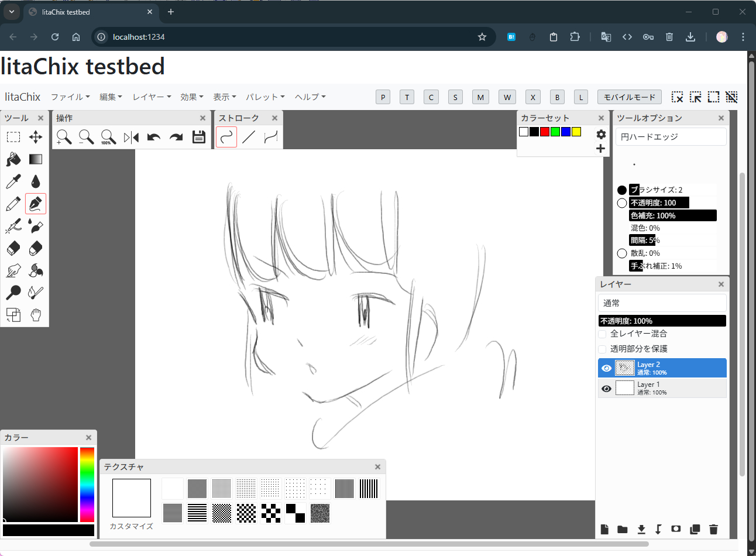Image resolution: width=756 pixels, height=556 pixels.
Task: Expand the 通常 blend mode dropdown
Action: coord(662,303)
